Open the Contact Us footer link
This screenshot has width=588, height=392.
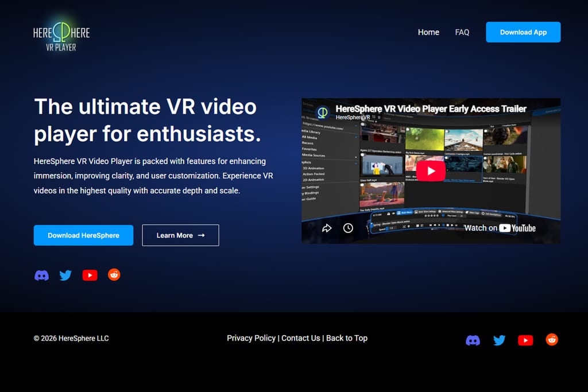coord(301,338)
